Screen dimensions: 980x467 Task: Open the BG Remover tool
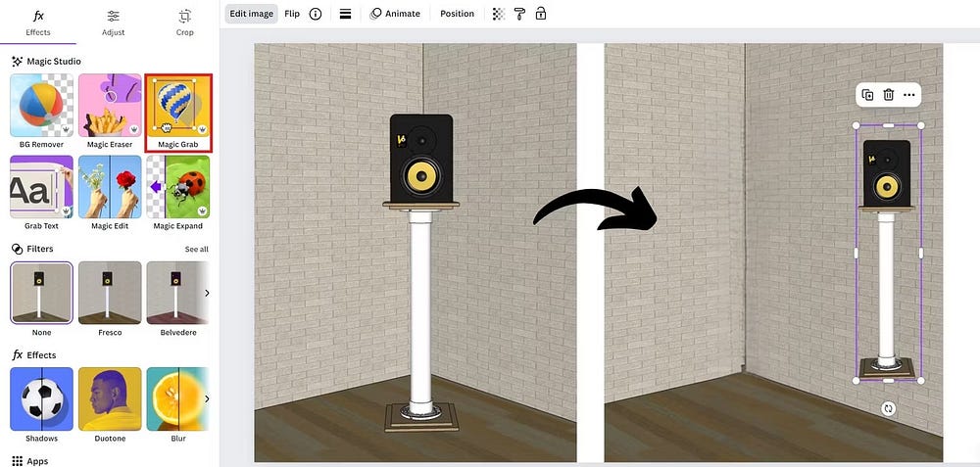(x=41, y=112)
